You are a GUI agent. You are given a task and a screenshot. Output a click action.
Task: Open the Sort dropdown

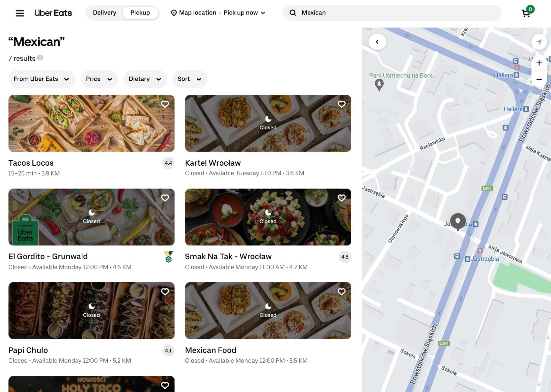coord(190,79)
